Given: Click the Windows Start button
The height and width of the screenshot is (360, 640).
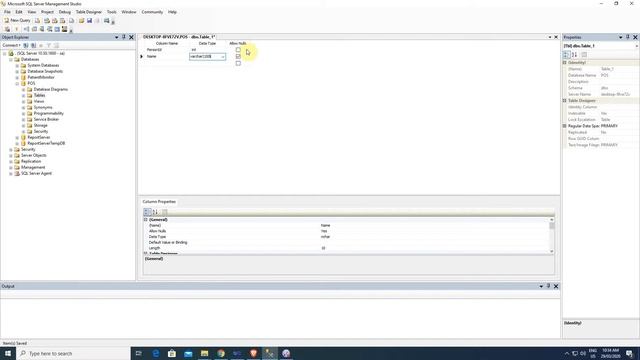Looking at the screenshot, I should coord(8,353).
